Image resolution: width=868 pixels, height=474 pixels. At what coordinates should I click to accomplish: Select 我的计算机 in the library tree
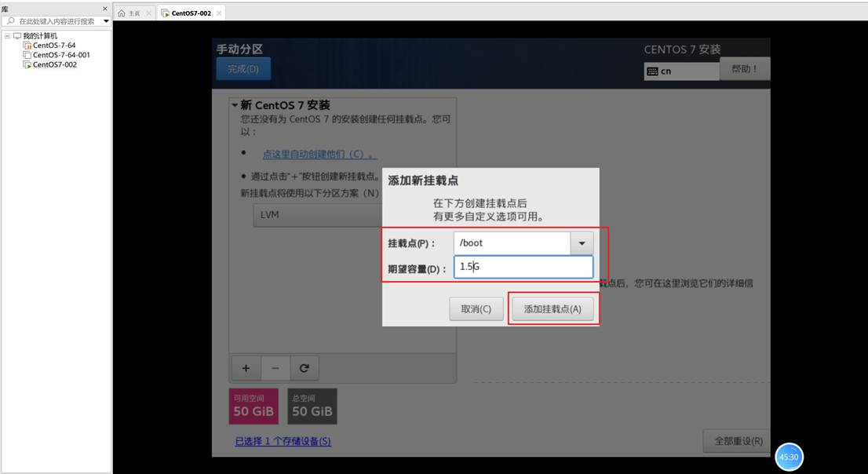40,35
